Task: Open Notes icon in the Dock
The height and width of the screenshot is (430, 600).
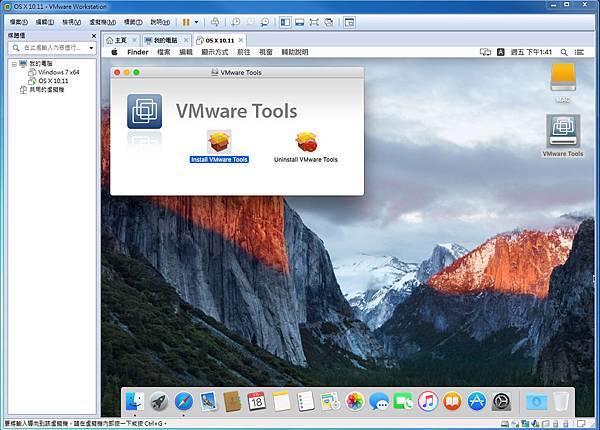Action: (281, 402)
